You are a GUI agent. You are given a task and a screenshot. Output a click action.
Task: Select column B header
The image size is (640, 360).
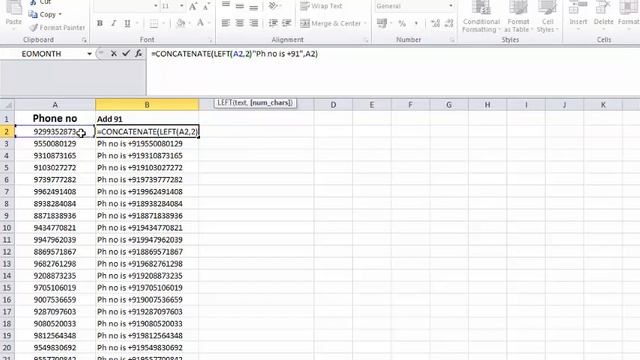[x=147, y=105]
